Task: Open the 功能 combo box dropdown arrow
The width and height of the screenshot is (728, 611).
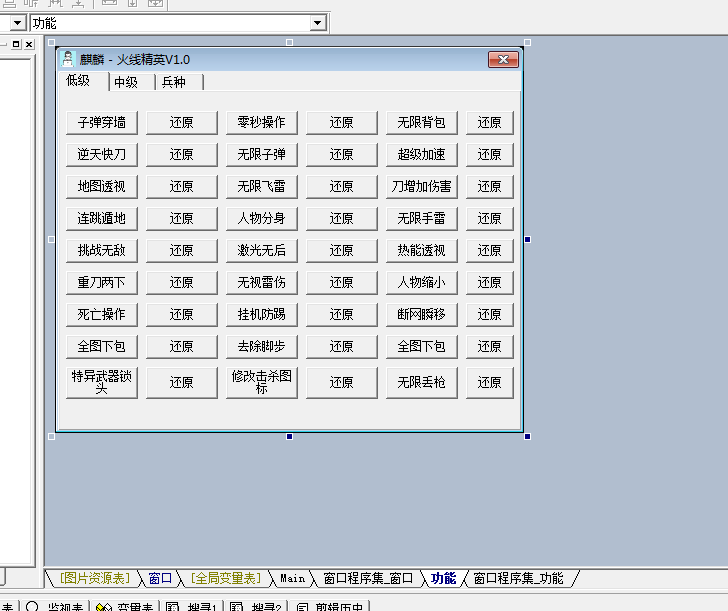Action: [318, 22]
